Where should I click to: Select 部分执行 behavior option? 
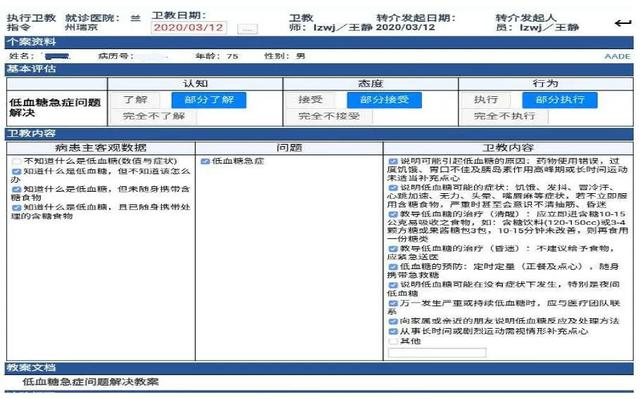point(560,100)
